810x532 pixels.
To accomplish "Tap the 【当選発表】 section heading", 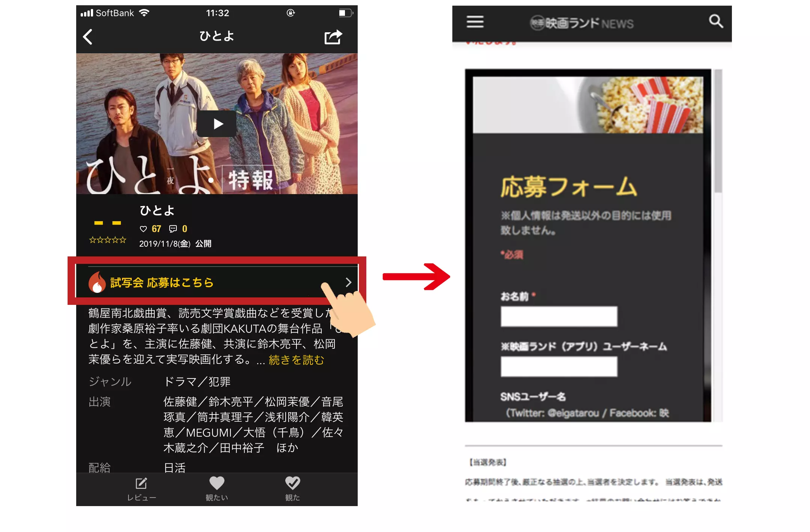I will pos(488,462).
